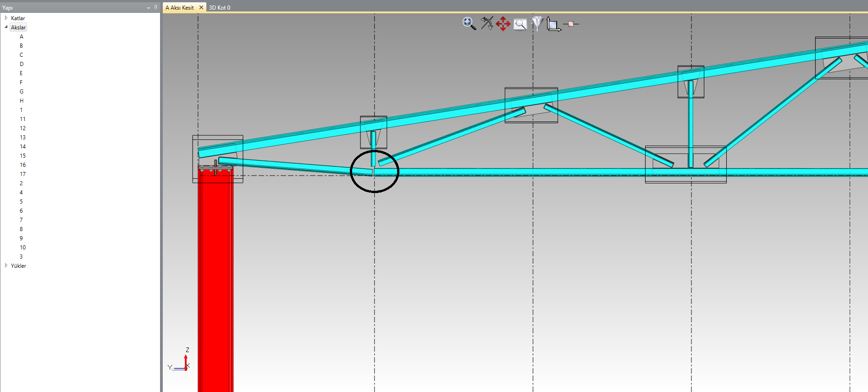Select axis A in the tree

click(x=21, y=37)
